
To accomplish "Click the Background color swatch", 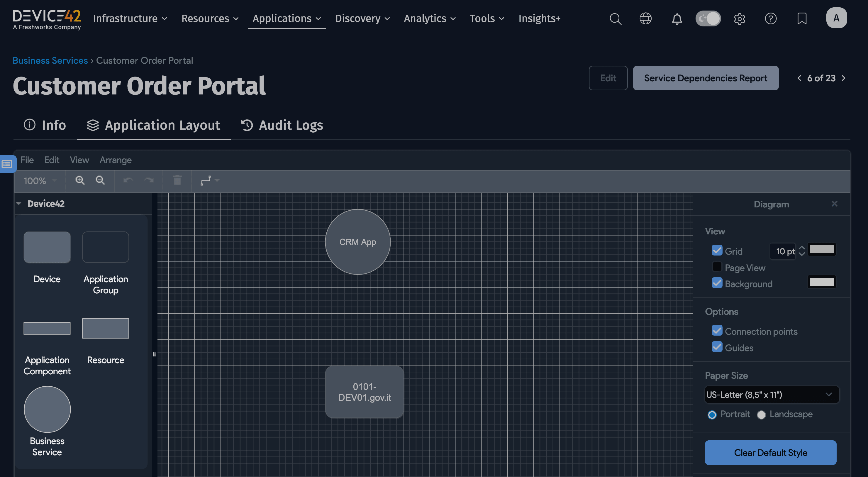I will pos(821,282).
